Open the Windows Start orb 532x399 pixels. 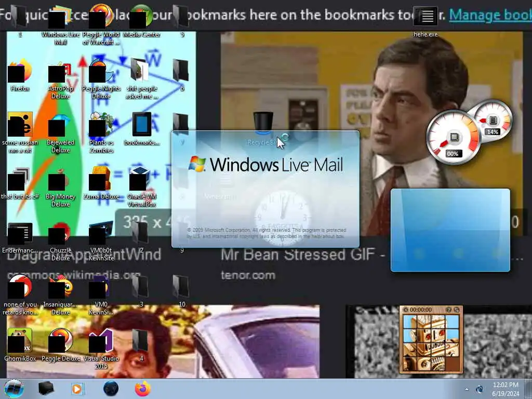coord(14,389)
